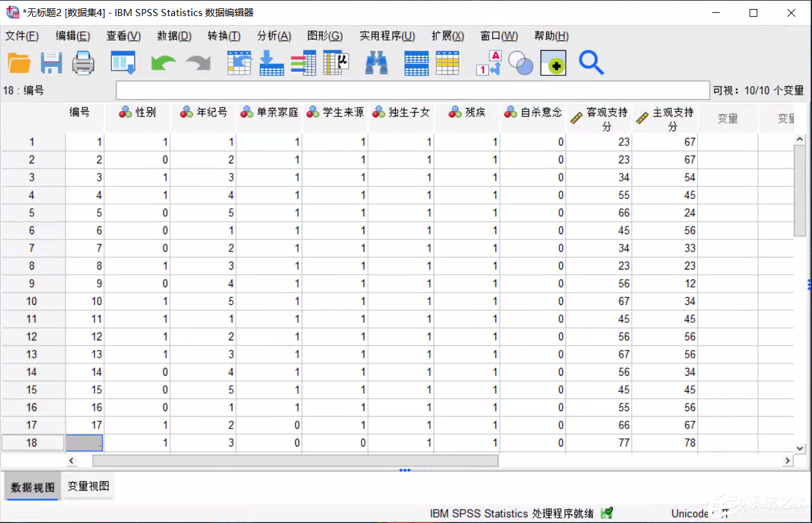The height and width of the screenshot is (523, 812).
Task: Open the 分析(A) menu
Action: [274, 36]
